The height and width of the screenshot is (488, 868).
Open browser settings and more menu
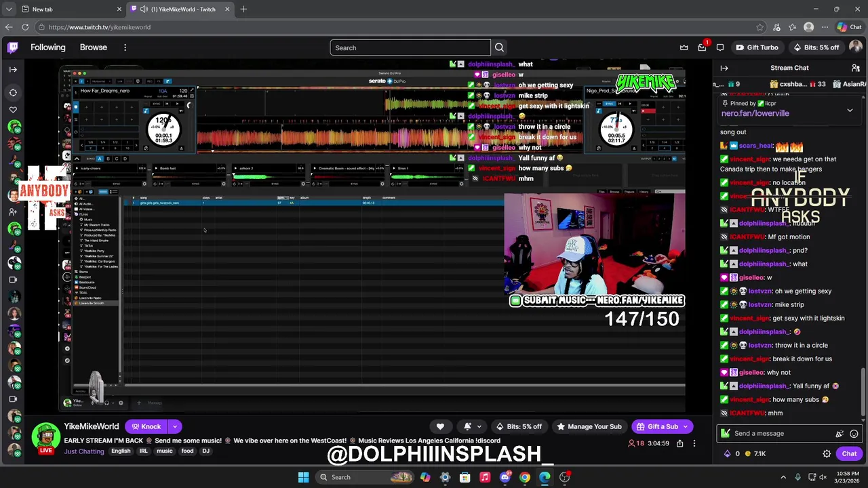[824, 27]
